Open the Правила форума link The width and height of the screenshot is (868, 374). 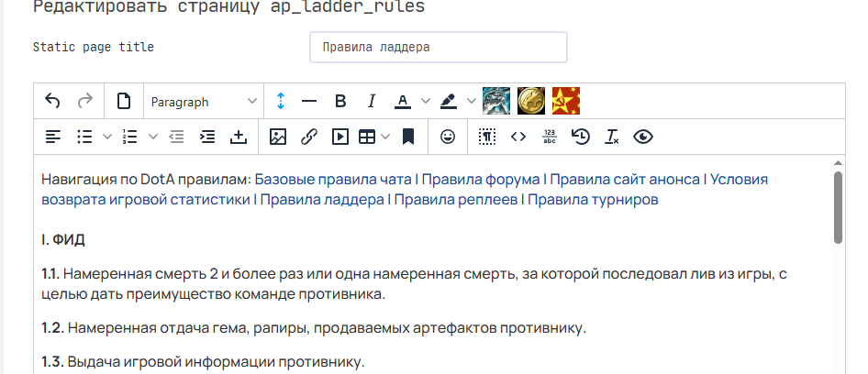click(x=481, y=180)
